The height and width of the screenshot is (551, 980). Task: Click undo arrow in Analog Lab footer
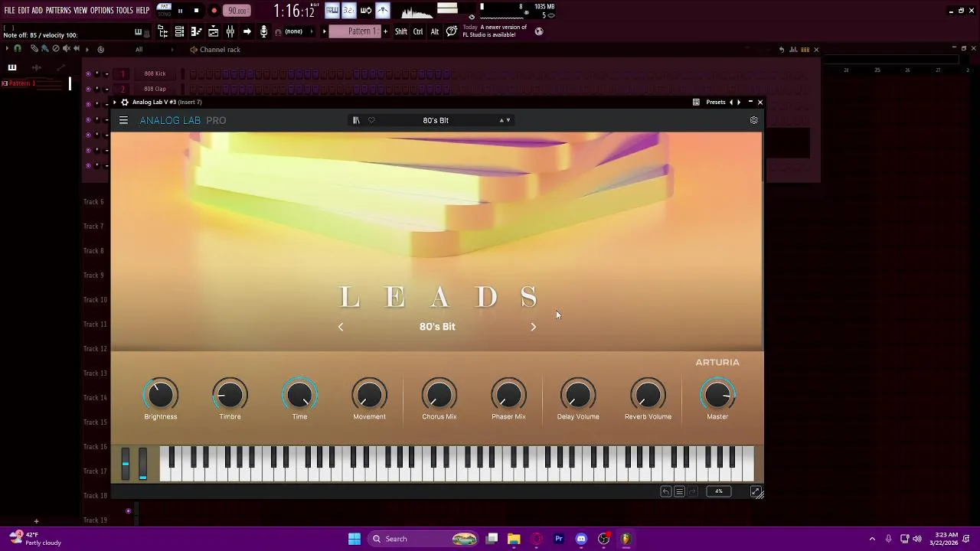click(665, 492)
